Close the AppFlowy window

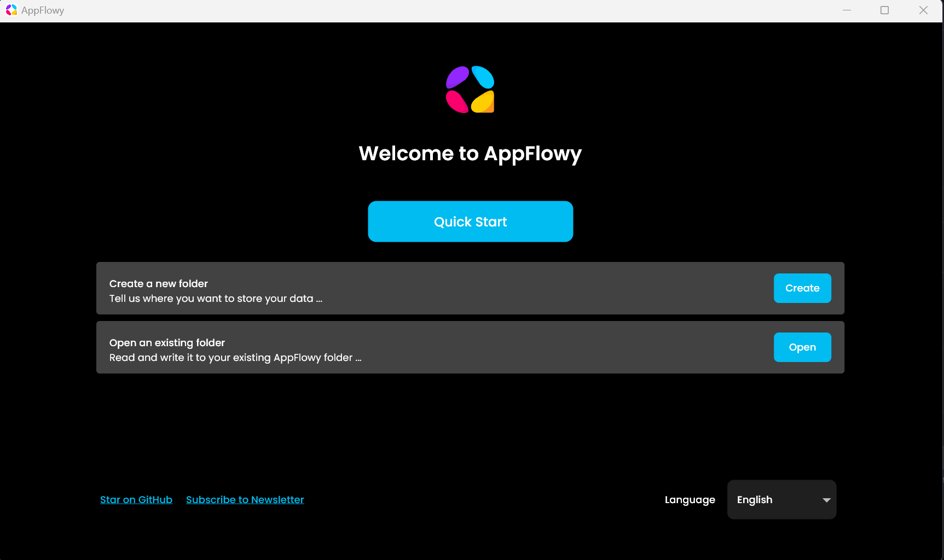pos(923,10)
